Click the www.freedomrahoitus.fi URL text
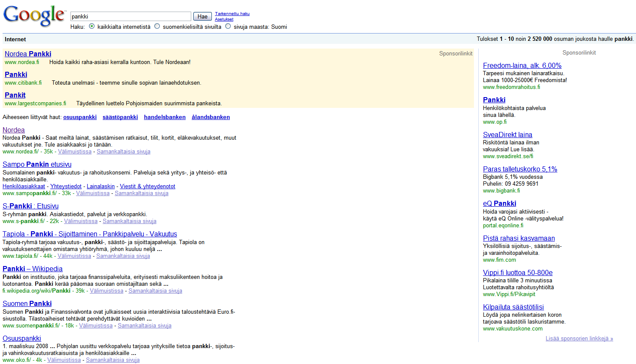This screenshot has height=364, width=636. [x=511, y=87]
